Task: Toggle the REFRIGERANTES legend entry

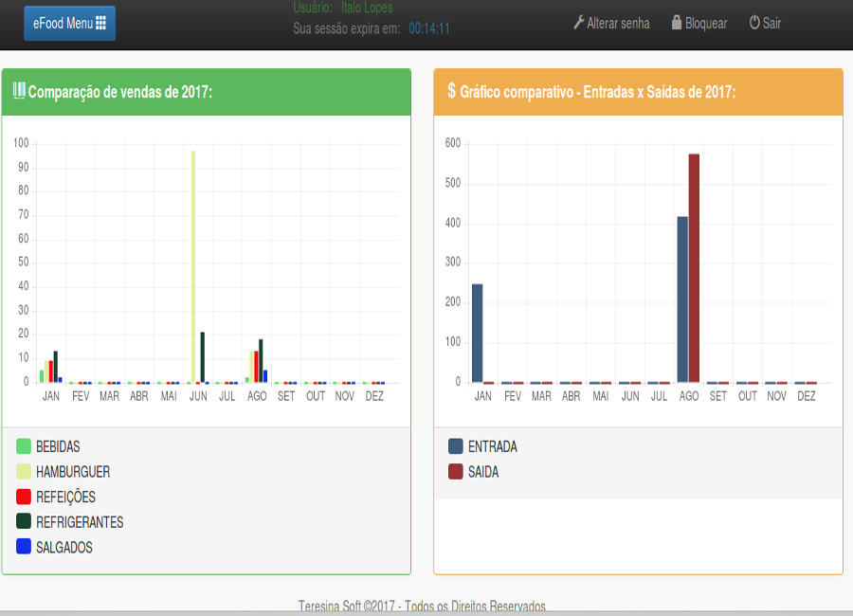Action: [x=79, y=522]
